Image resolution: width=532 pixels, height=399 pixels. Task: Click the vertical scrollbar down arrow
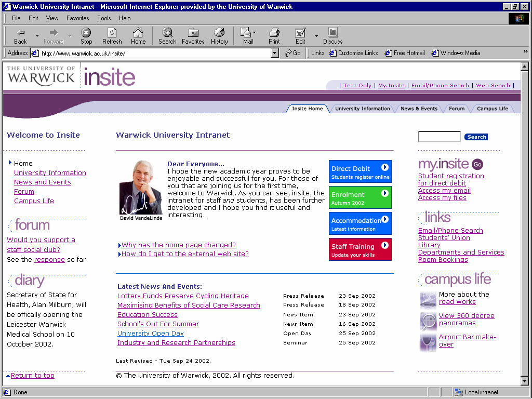(x=524, y=381)
